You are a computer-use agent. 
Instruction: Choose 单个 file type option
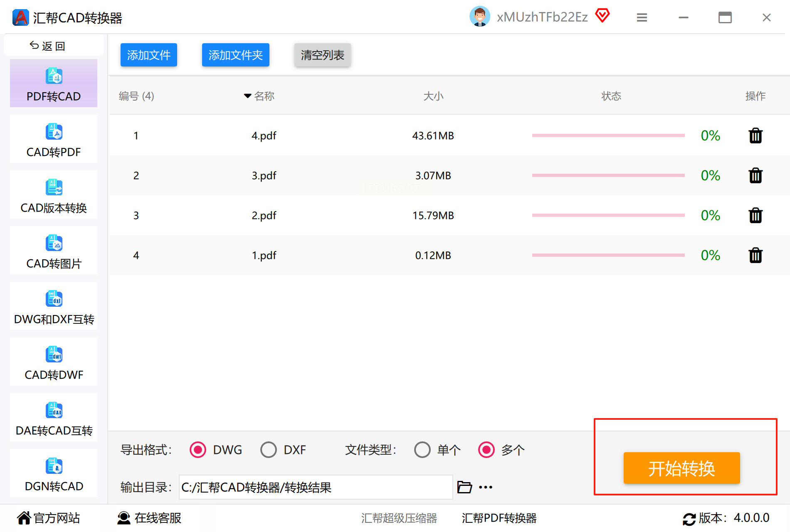tap(422, 450)
